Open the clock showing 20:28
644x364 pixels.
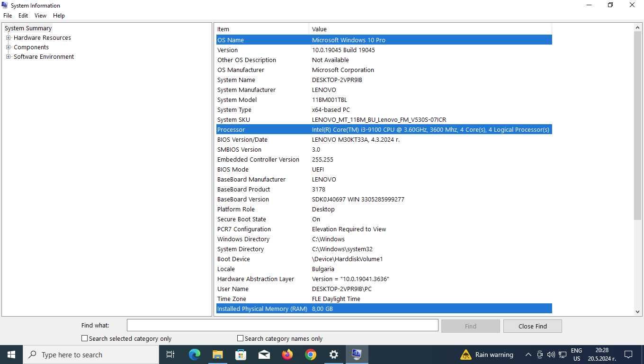pos(602,355)
